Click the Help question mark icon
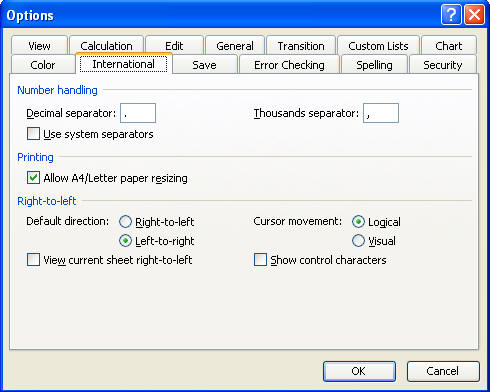Screen dimensions: 490x392 451,15
